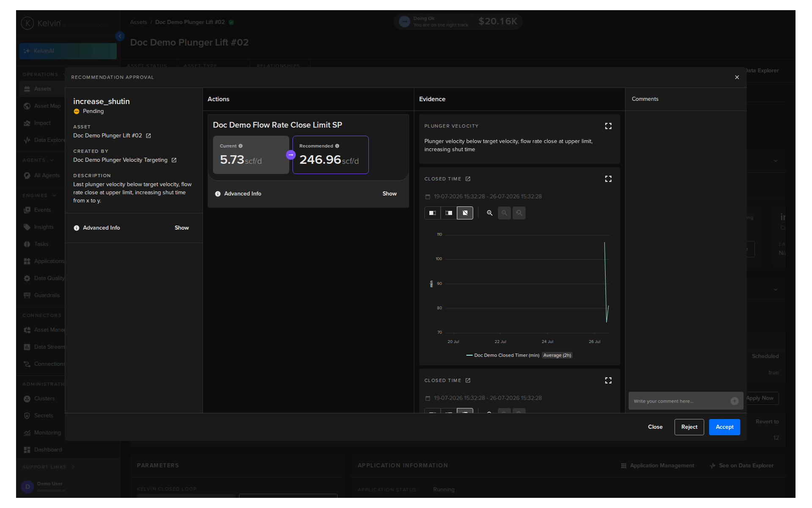The width and height of the screenshot is (812, 508).
Task: Click the Demo User avatar in the sidebar
Action: 27,487
